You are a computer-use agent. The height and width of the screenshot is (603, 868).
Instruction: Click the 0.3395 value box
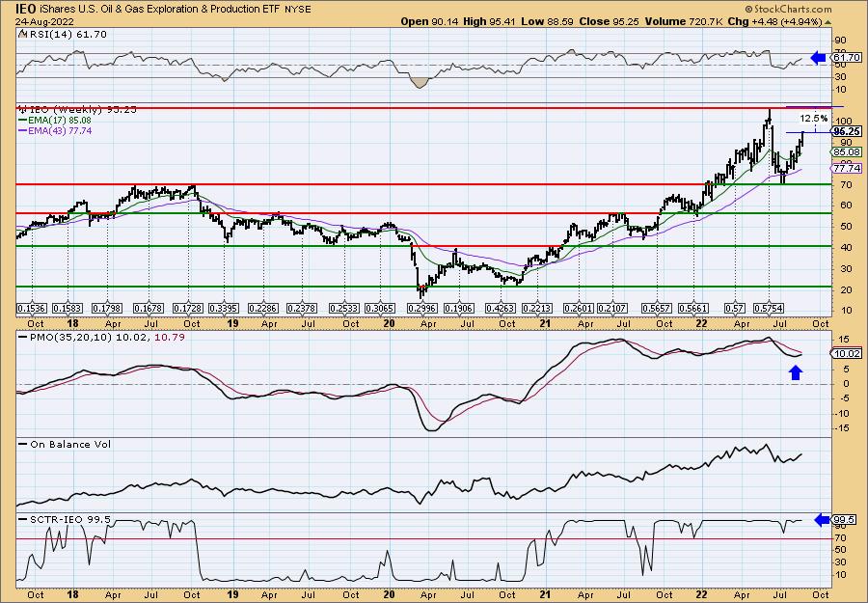click(224, 308)
